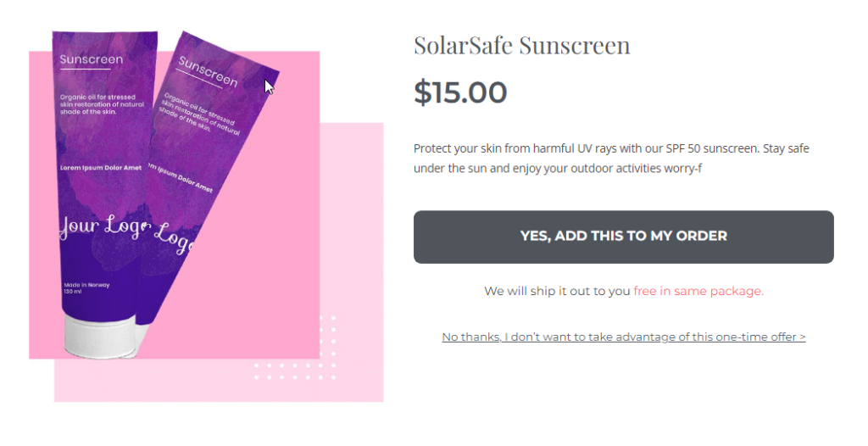Click the YES, ADD THIS TO MY ORDER button

tap(623, 237)
